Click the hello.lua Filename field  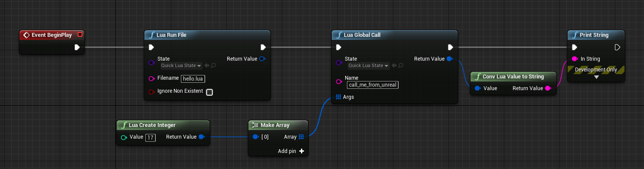coord(193,79)
